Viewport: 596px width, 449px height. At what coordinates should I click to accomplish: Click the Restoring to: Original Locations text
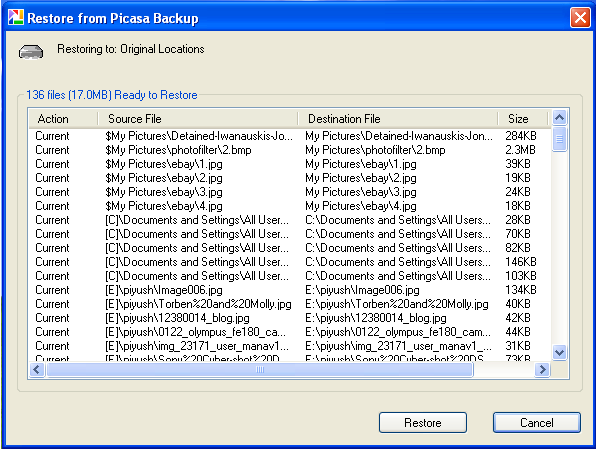point(131,49)
